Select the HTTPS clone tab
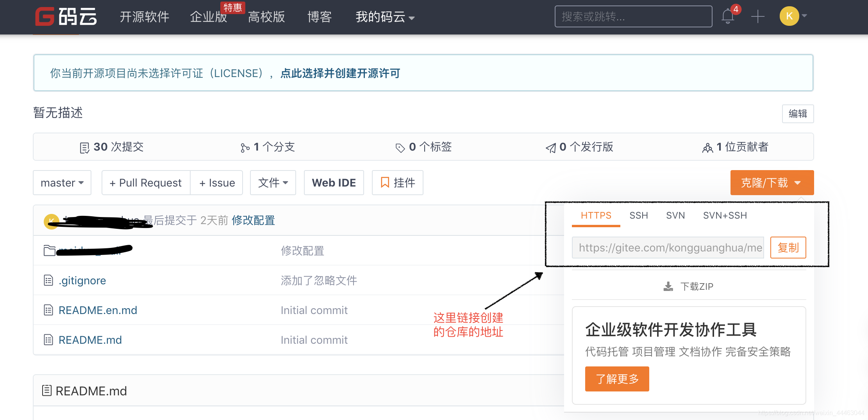Image resolution: width=868 pixels, height=420 pixels. 596,215
